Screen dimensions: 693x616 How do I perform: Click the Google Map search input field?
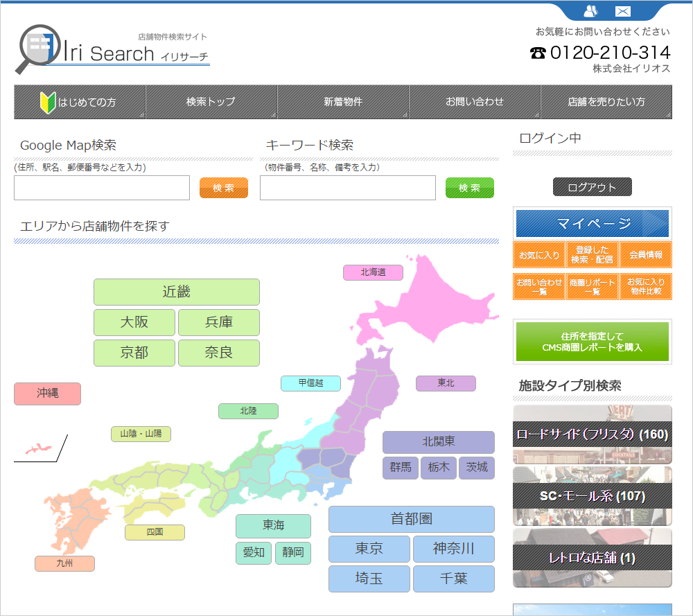tap(102, 188)
